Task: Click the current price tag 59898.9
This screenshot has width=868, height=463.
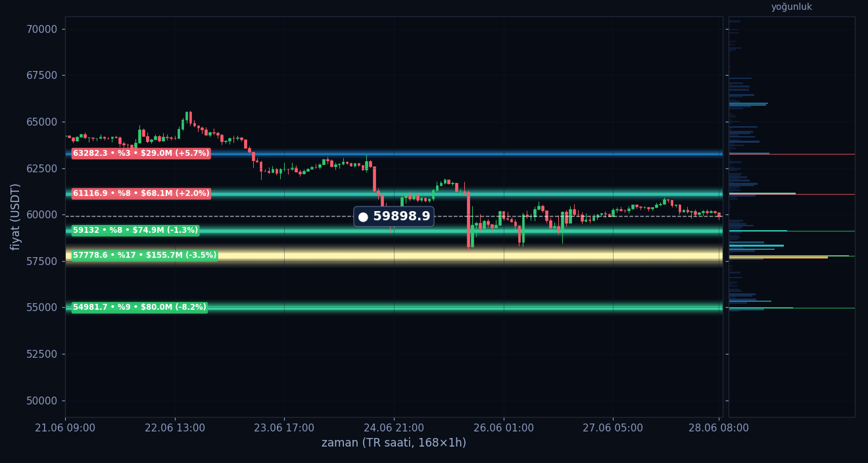Action: tap(394, 216)
